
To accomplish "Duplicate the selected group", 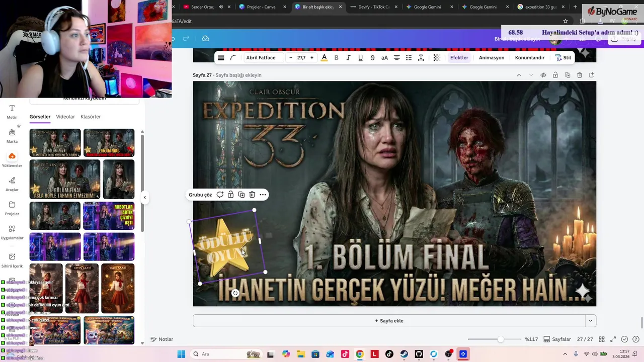I will [x=242, y=195].
